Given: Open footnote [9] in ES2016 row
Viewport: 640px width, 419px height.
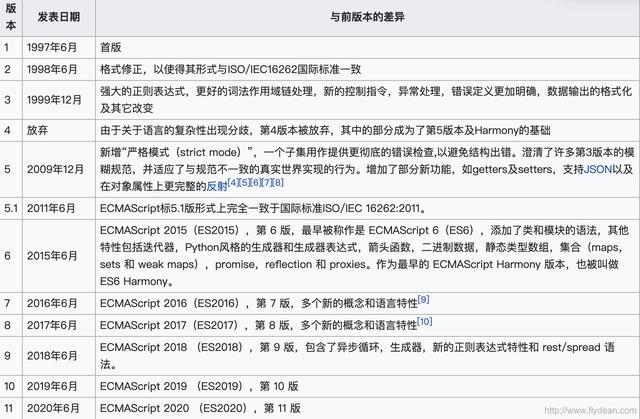Looking at the screenshot, I should pyautogui.click(x=423, y=299).
